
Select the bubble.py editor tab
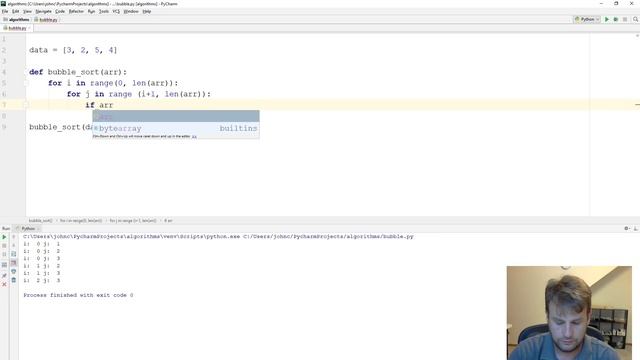[15, 28]
